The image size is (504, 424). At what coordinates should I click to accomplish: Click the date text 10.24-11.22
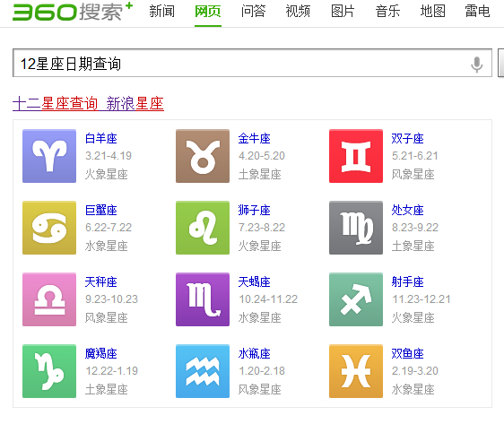coord(268,299)
